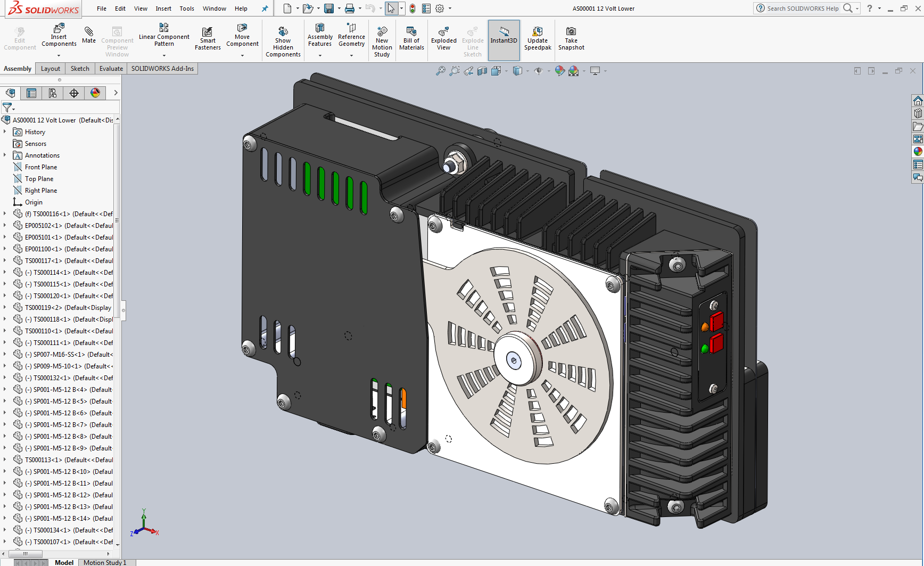Select the Model bottom tab
The image size is (924, 566).
[x=64, y=562]
